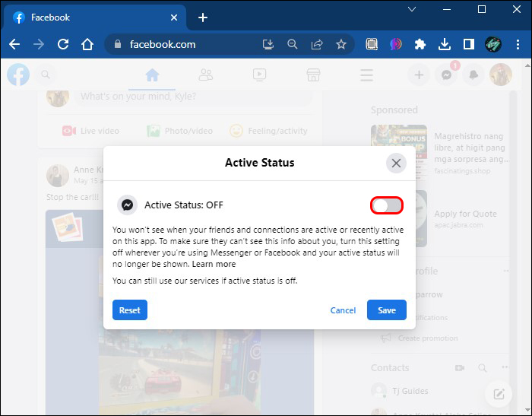Click Live video
532x416 pixels.
click(x=90, y=131)
